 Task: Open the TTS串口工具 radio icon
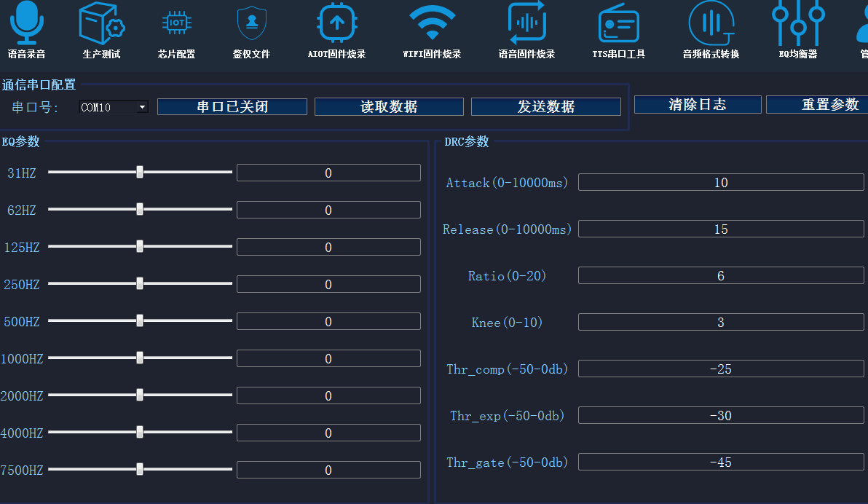(618, 24)
